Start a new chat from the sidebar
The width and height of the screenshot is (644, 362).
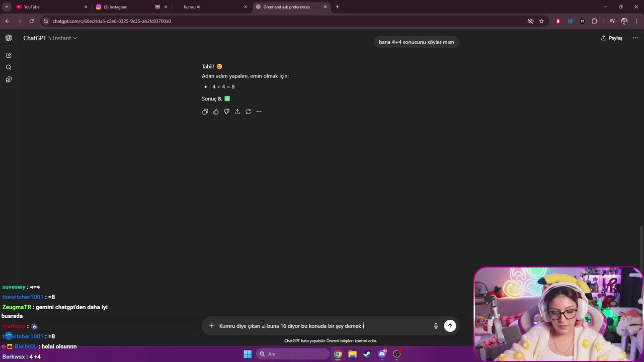pyautogui.click(x=9, y=55)
